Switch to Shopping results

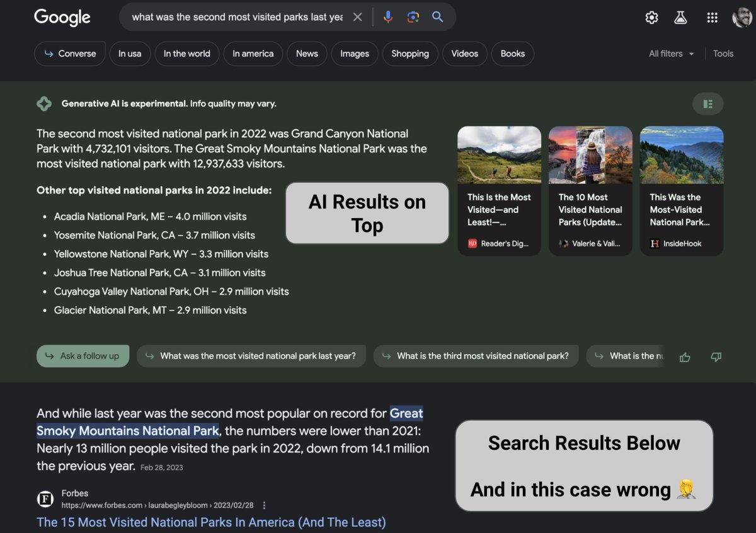[410, 54]
